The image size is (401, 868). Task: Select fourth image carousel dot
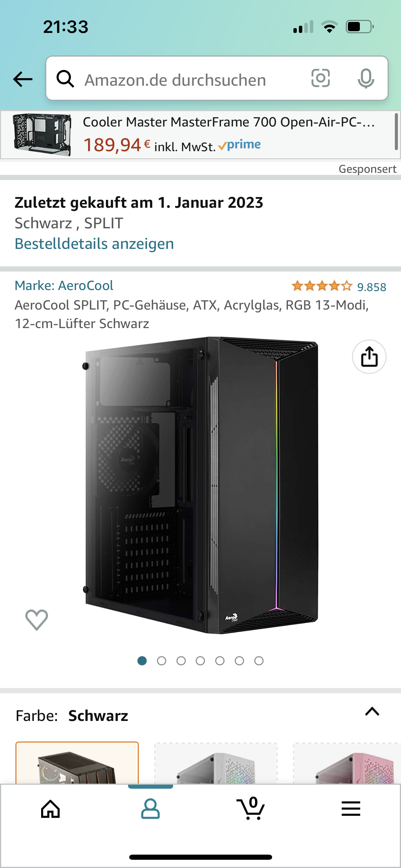[x=200, y=661]
